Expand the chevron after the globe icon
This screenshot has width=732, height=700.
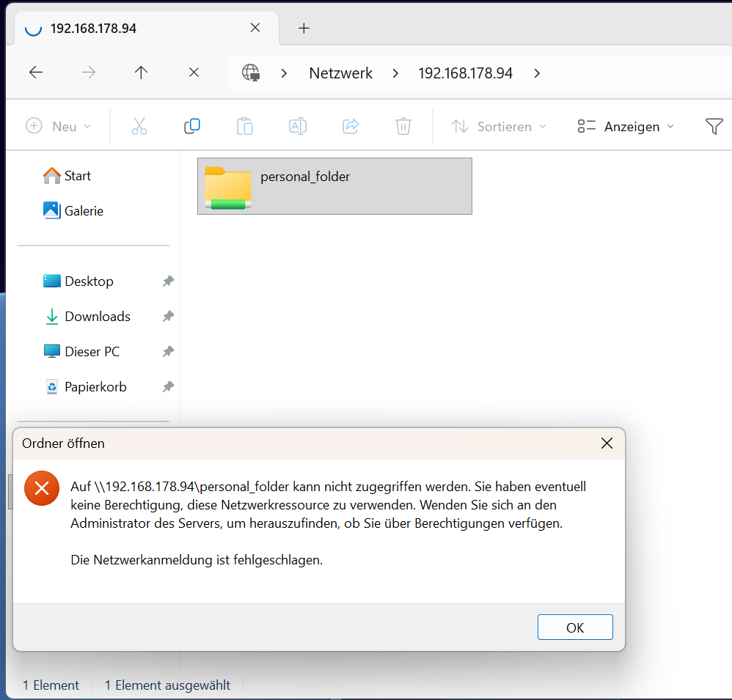point(284,73)
